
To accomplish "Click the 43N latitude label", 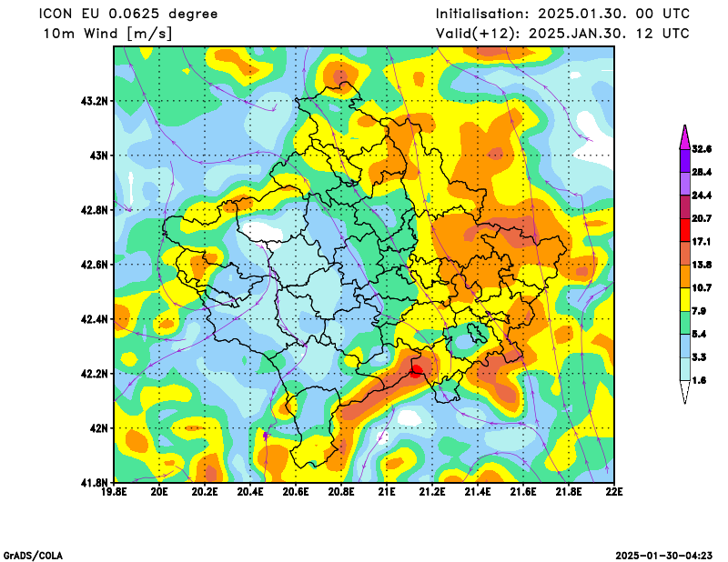I will (98, 155).
